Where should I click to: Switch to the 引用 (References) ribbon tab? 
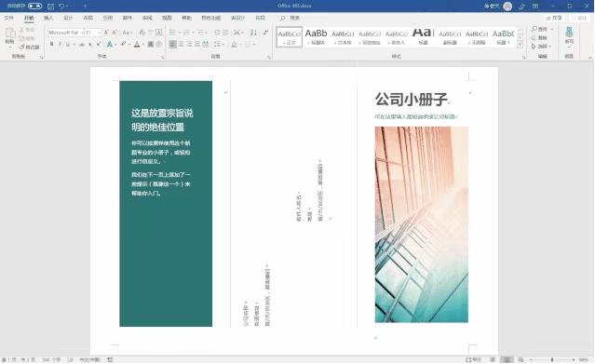(108, 18)
